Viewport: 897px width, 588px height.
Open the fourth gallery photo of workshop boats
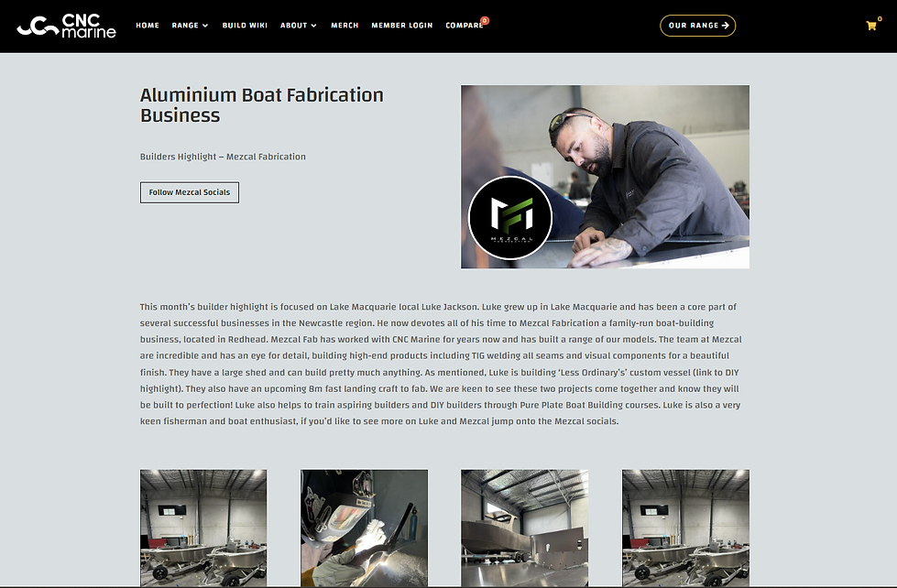[685, 528]
